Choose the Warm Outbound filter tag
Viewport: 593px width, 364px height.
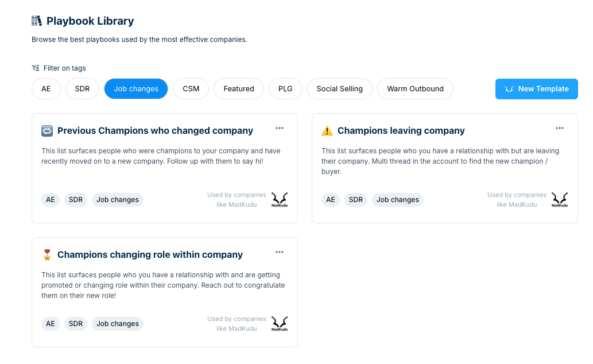pos(415,89)
